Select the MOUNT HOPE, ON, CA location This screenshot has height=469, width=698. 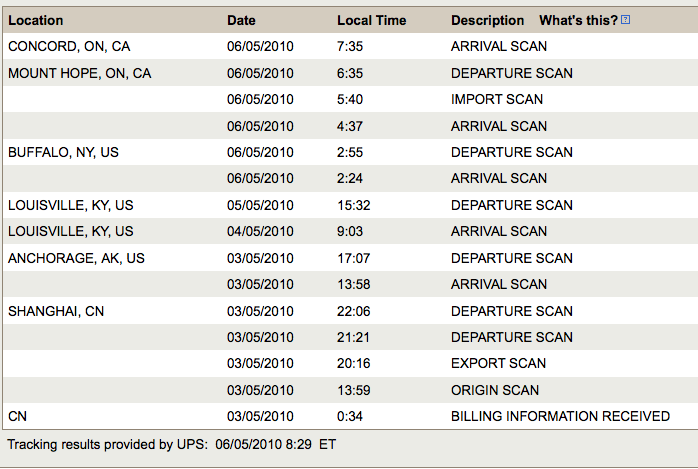click(80, 73)
